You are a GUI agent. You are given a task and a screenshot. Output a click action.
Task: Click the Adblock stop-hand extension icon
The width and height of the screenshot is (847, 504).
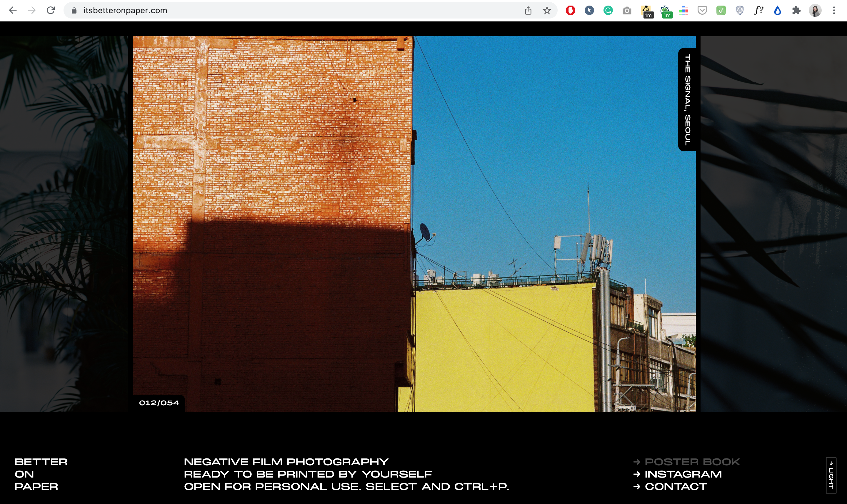(x=570, y=11)
